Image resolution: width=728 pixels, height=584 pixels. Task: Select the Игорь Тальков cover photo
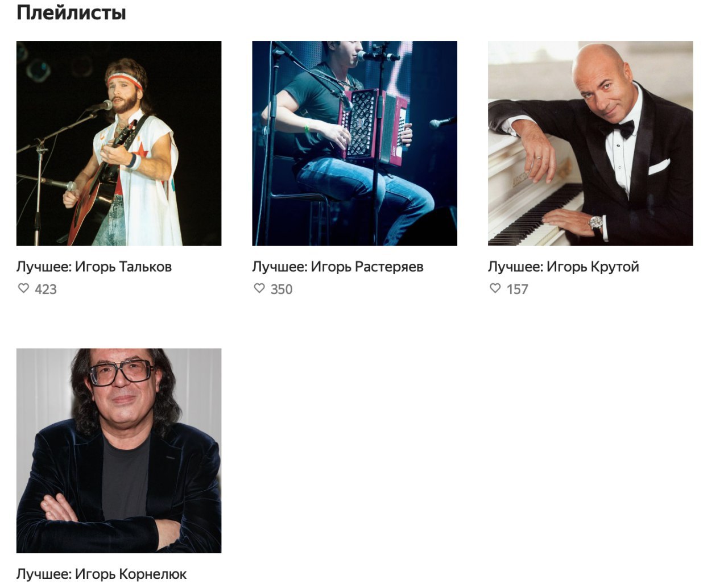click(119, 143)
